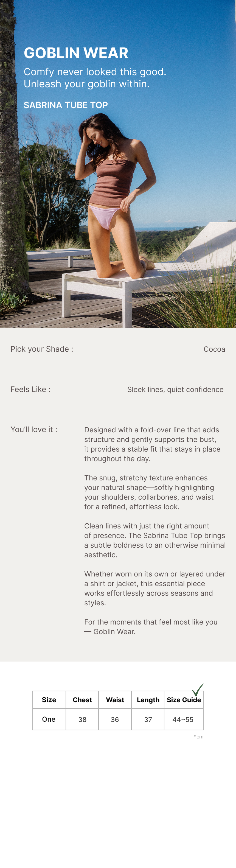Select the SABRINA TUBE TOP product title
The width and height of the screenshot is (236, 868).
tap(66, 105)
